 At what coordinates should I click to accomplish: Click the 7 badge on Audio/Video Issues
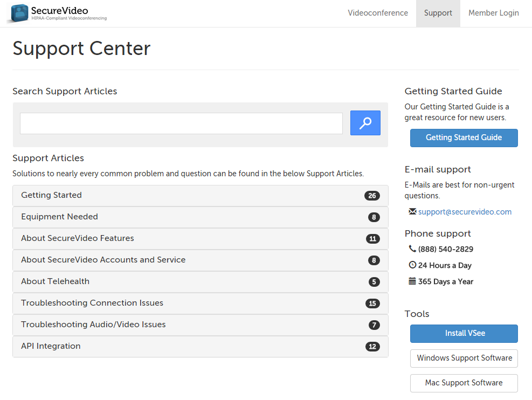pyautogui.click(x=374, y=325)
